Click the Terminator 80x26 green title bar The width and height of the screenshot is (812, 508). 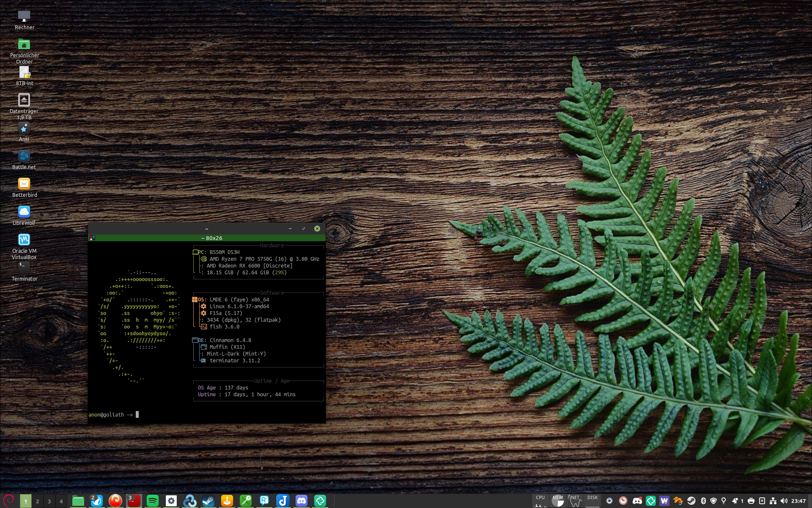pos(207,238)
